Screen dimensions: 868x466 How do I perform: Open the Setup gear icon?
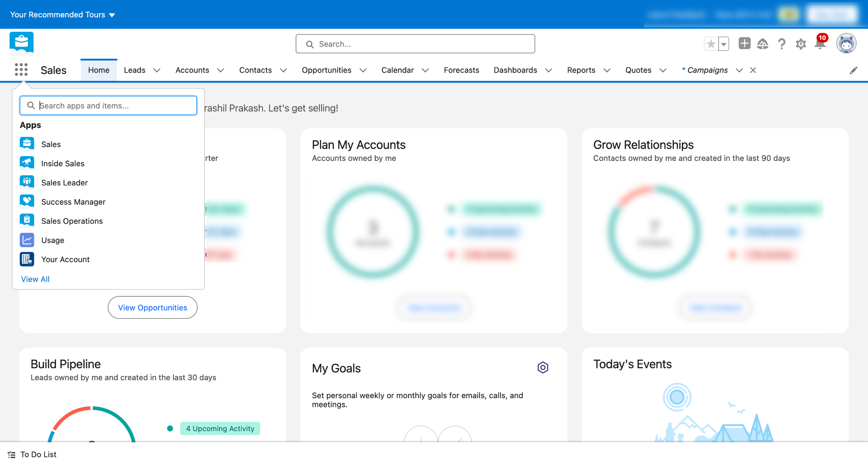coord(801,44)
